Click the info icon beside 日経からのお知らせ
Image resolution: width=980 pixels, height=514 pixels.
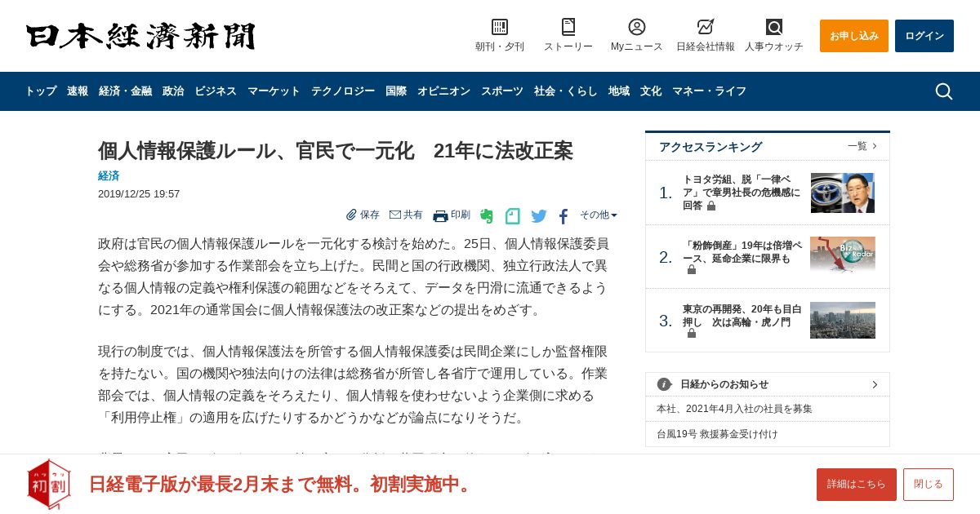(664, 384)
